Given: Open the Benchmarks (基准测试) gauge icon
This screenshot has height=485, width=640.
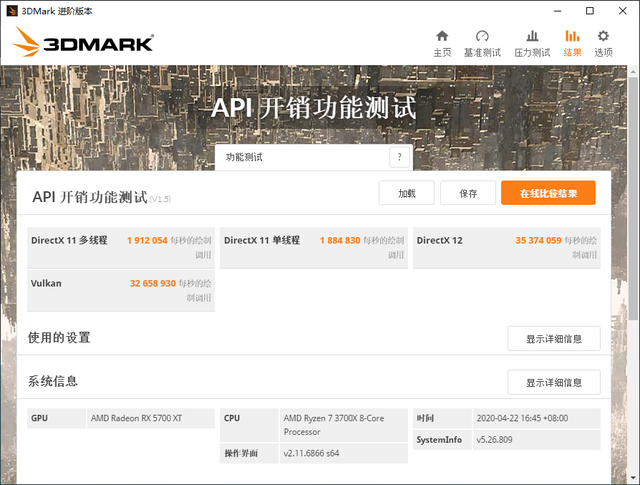Looking at the screenshot, I should [x=482, y=36].
